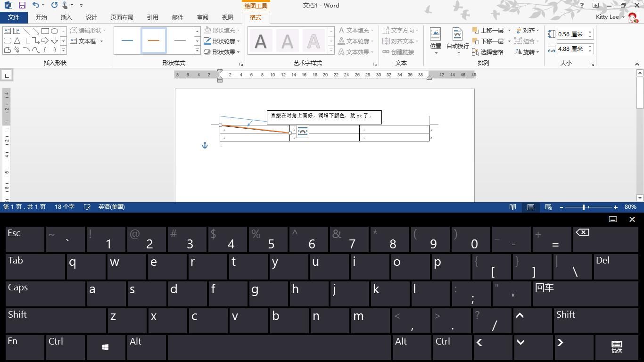Switch to the 插入 ribbon tab
Viewport: 644px width, 362px height.
pos(66,17)
